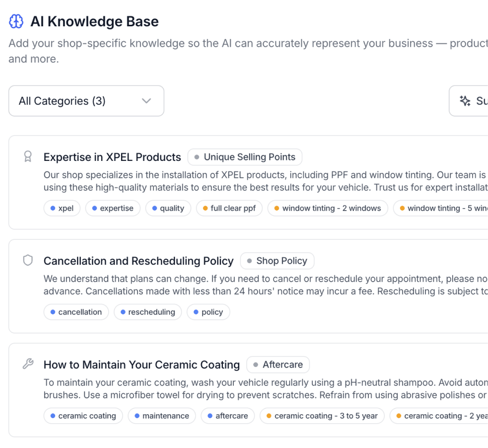Select the window tinting - 5 windows tag

coord(441,208)
